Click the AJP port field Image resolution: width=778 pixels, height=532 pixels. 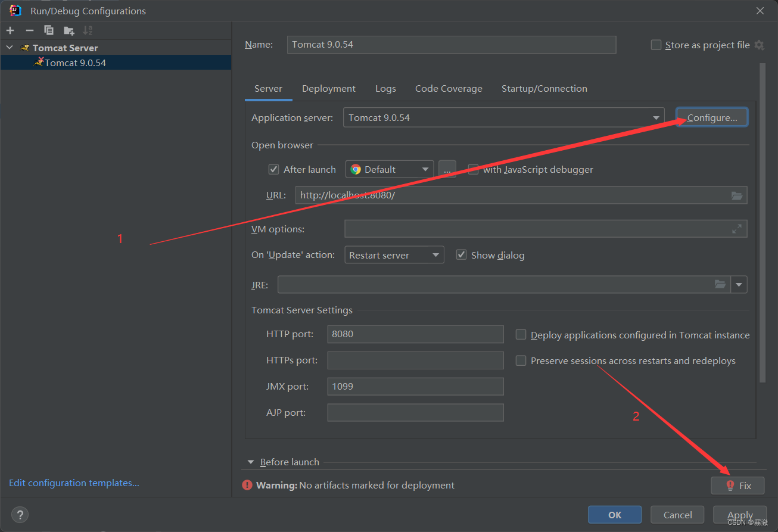click(x=415, y=413)
